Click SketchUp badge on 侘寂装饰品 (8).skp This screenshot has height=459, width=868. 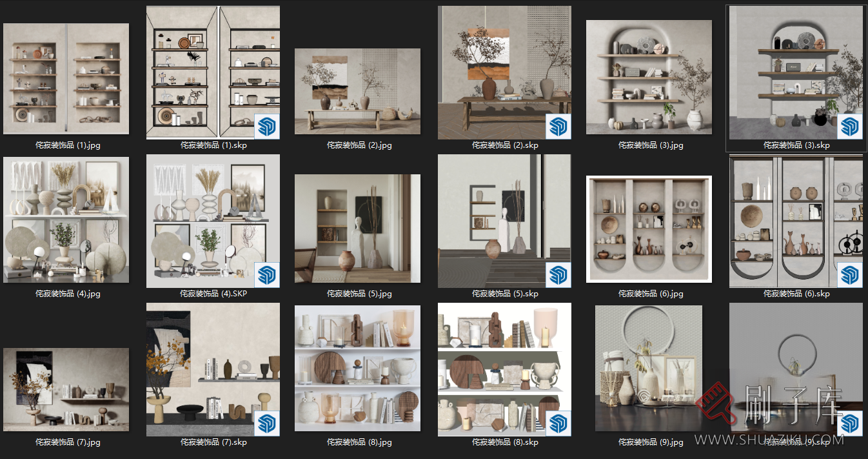(558, 423)
